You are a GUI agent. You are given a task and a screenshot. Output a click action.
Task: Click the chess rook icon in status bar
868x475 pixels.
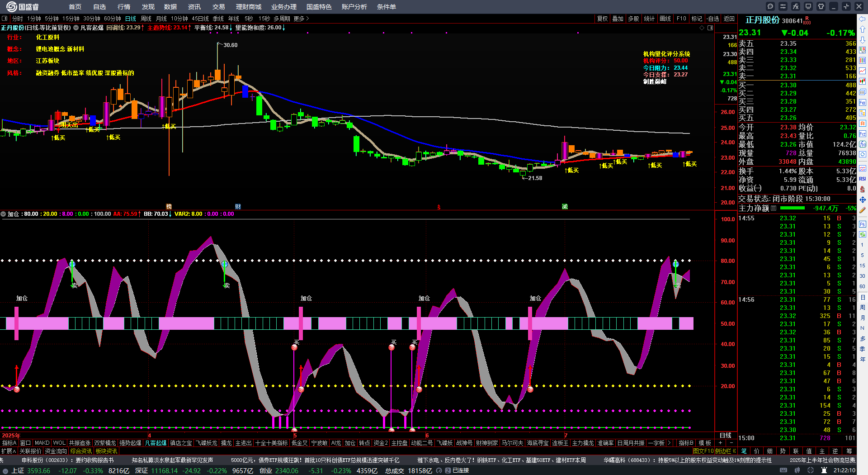point(825,470)
